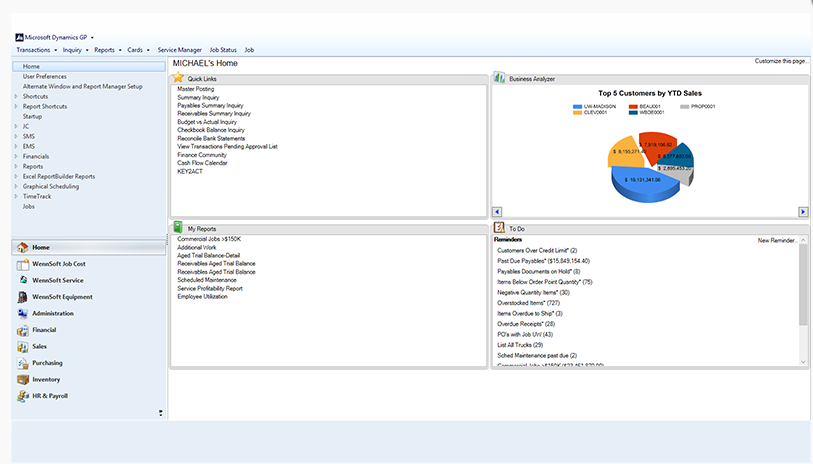Viewport: 813px width, 464px height.
Task: Open User Preferences
Action: pyautogui.click(x=45, y=76)
